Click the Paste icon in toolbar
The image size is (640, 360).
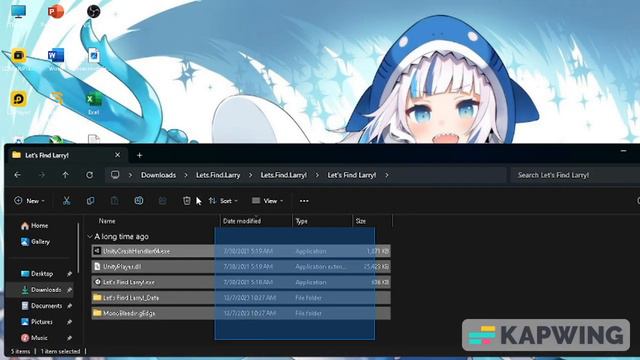point(115,201)
